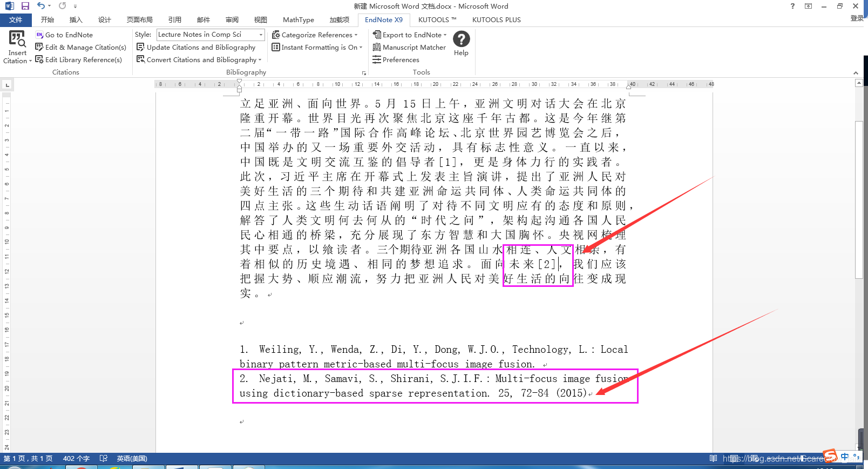Screen dimensions: 868x469
Task: Click Edit Library Reference(s)
Action: click(x=79, y=59)
